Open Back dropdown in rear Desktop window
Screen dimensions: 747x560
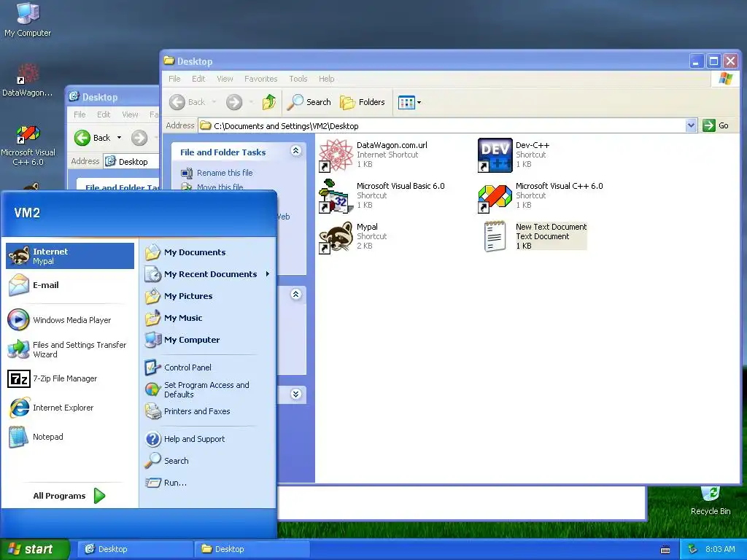pyautogui.click(x=119, y=138)
